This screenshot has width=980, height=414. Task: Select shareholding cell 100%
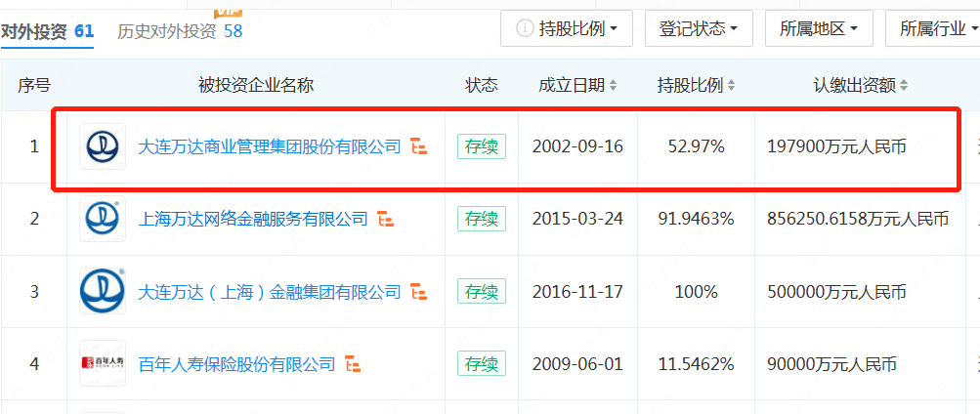tap(697, 292)
